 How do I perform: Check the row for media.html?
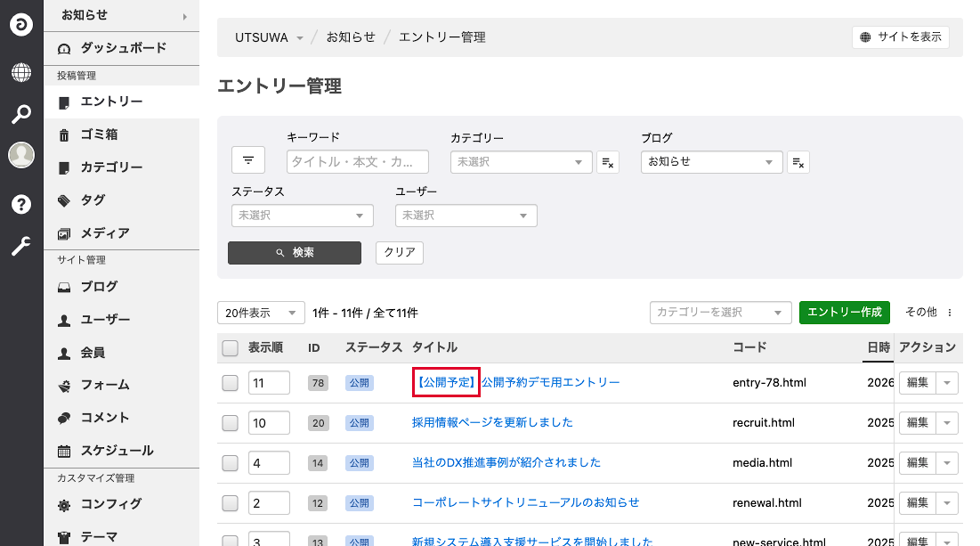tap(230, 463)
